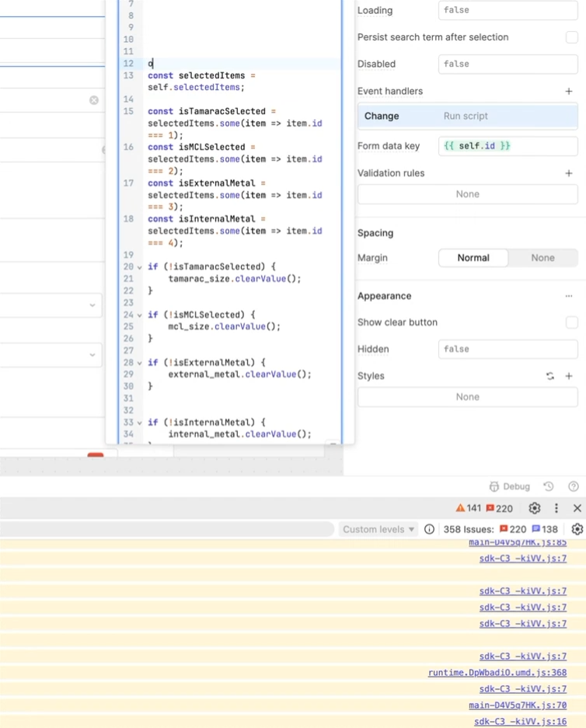This screenshot has height=728, width=586.
Task: Open the main-D4V5q7HK.js:70 link
Action: (x=518, y=705)
